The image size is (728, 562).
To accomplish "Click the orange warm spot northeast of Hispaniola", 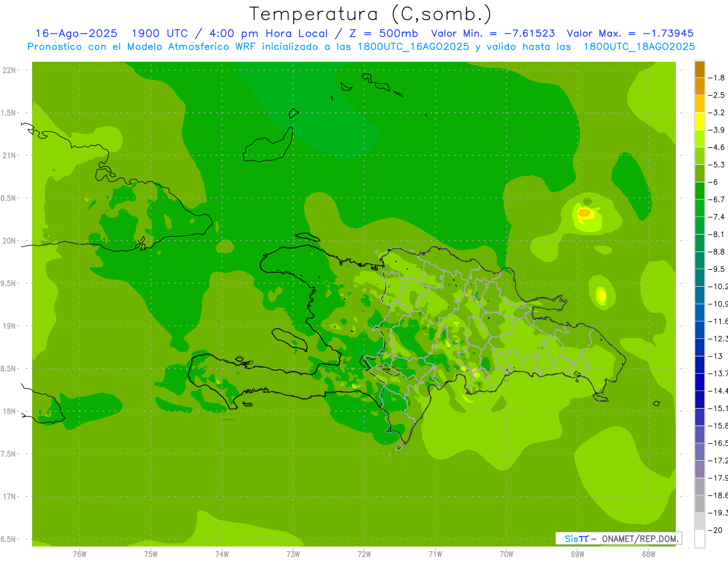I will tap(585, 213).
